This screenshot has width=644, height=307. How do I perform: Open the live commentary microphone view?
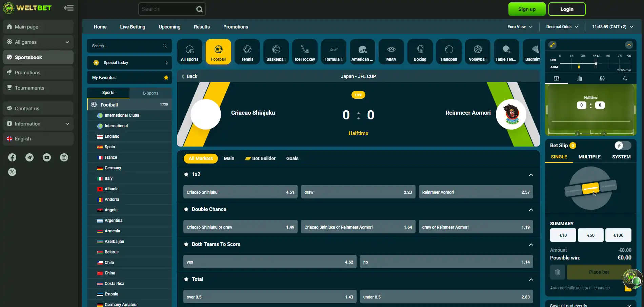click(625, 78)
